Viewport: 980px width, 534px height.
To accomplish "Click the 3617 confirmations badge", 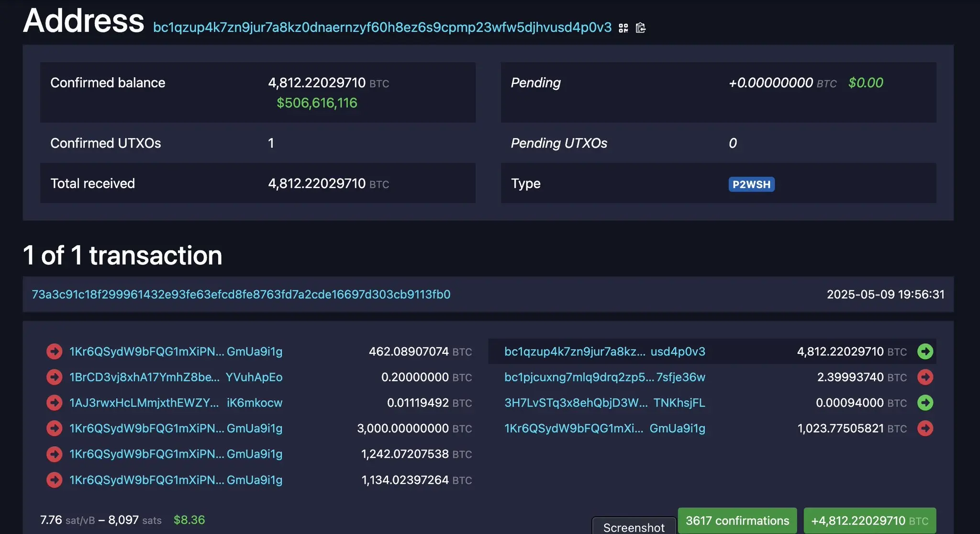I will click(736, 521).
